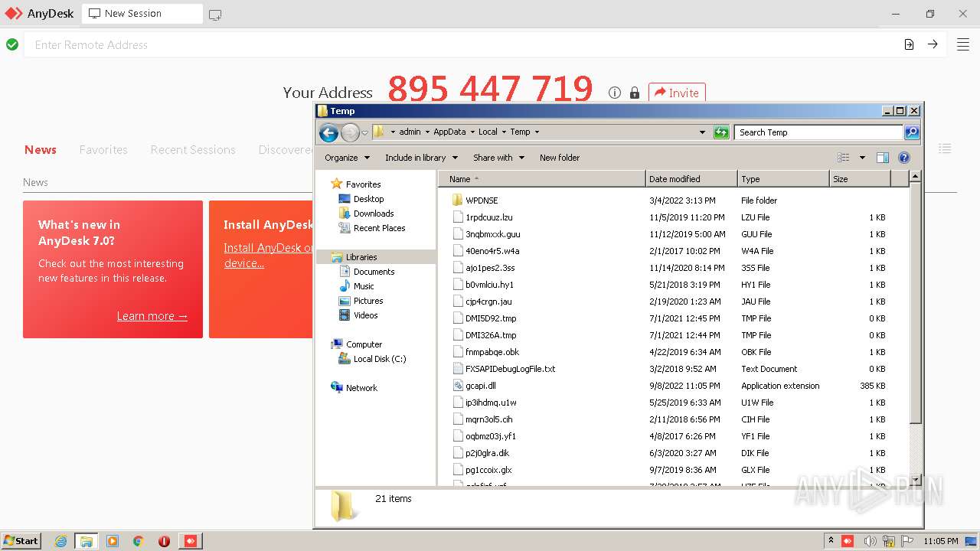Click the taskbar clock showing 11:05 PM
Viewport: 980px width, 551px height.
click(x=940, y=541)
